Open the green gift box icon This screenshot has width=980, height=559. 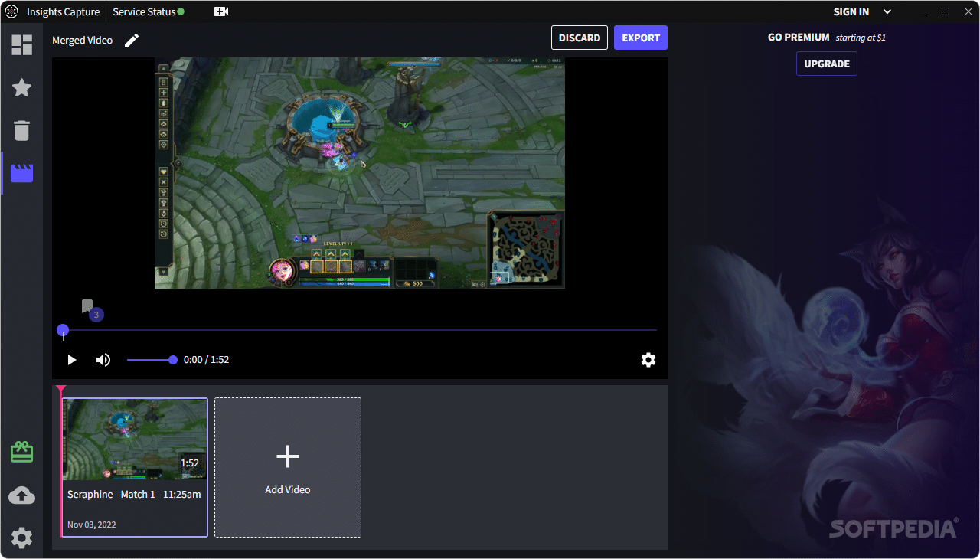[x=21, y=452]
